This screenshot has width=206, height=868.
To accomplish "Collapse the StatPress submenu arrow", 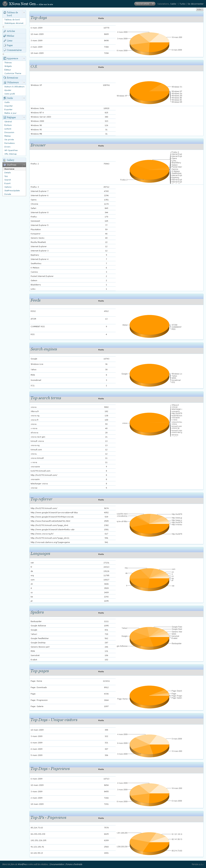I will coord(24,165).
